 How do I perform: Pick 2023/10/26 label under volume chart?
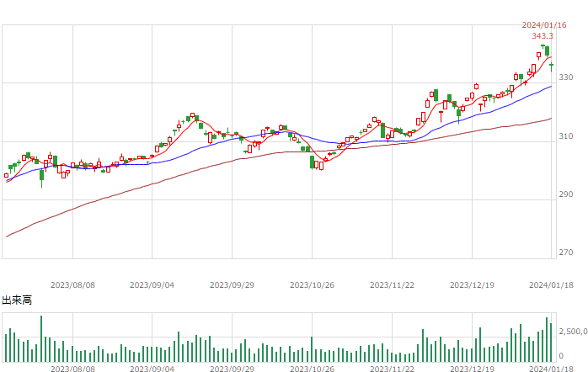click(x=312, y=369)
